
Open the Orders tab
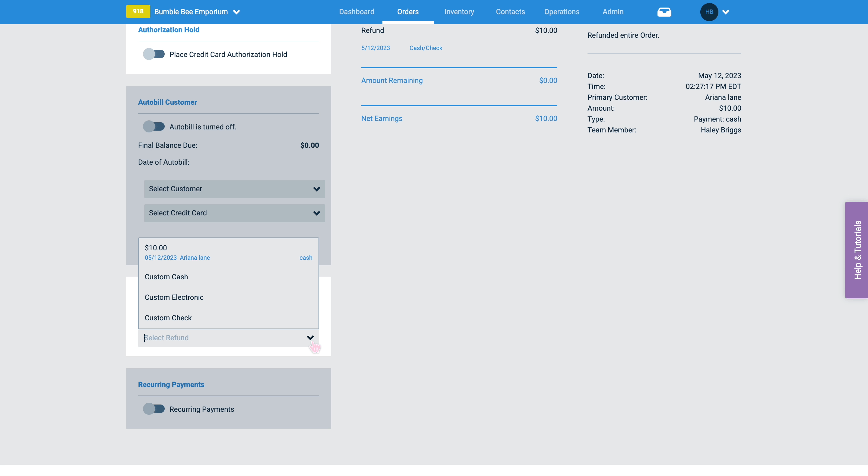[408, 12]
